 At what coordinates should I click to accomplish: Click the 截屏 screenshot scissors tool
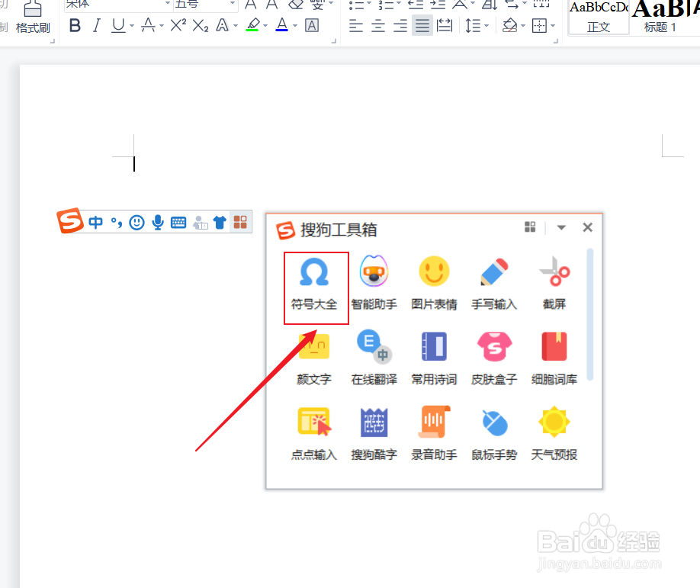coord(554,284)
